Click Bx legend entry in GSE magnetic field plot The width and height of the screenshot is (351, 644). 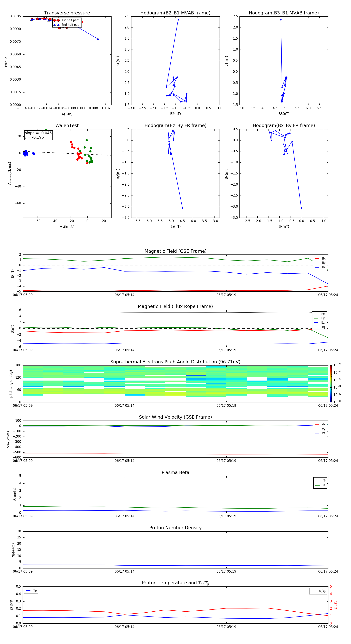click(320, 259)
